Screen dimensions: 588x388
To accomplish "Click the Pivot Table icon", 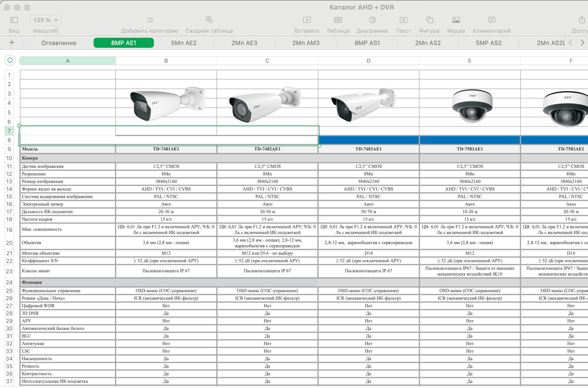I will click(209, 20).
